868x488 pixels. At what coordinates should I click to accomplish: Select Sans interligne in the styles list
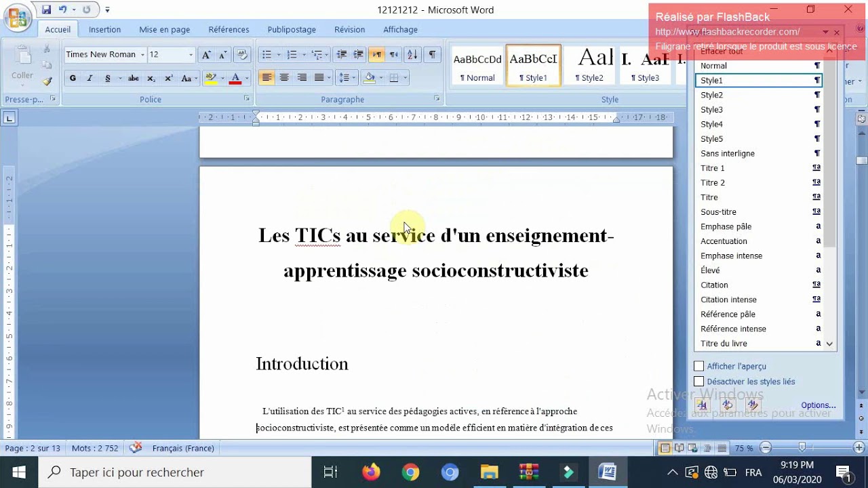[x=759, y=153]
